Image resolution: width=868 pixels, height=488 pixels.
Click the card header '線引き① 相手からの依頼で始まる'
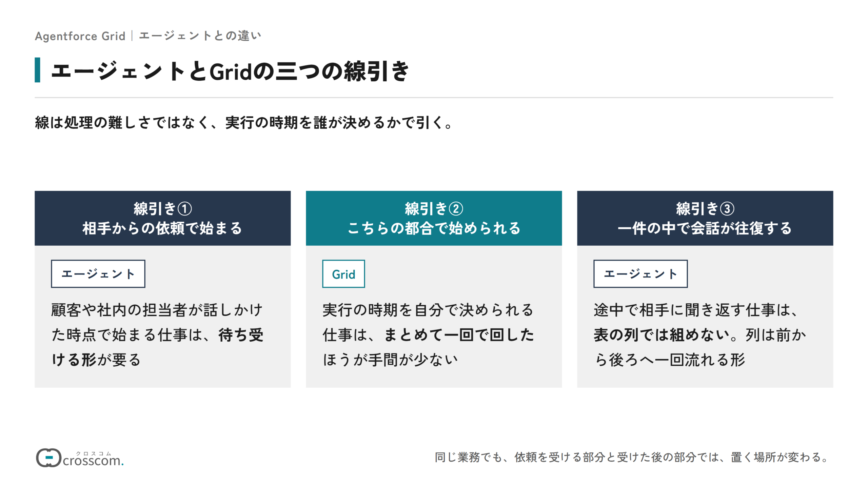162,218
